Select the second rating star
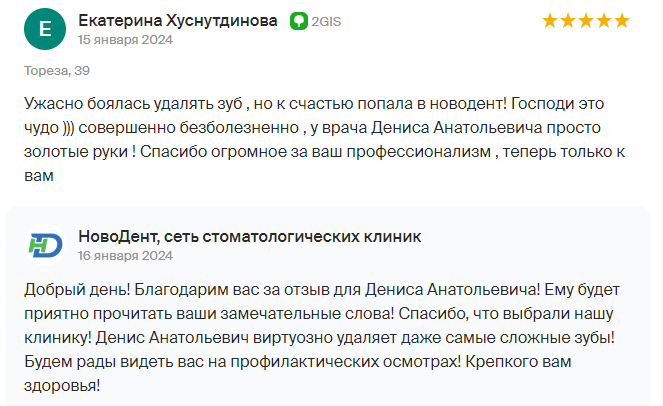This screenshot has width=663, height=406. [x=568, y=20]
